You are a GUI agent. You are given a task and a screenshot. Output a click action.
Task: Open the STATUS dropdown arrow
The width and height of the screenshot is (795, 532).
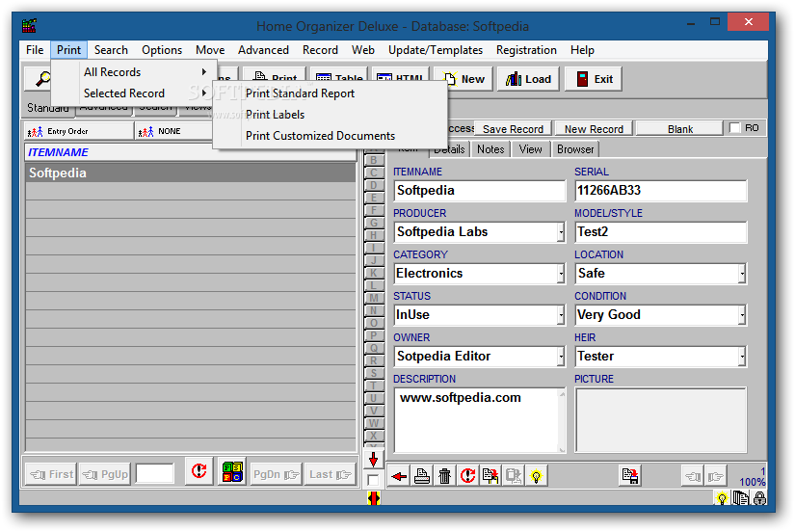point(561,315)
